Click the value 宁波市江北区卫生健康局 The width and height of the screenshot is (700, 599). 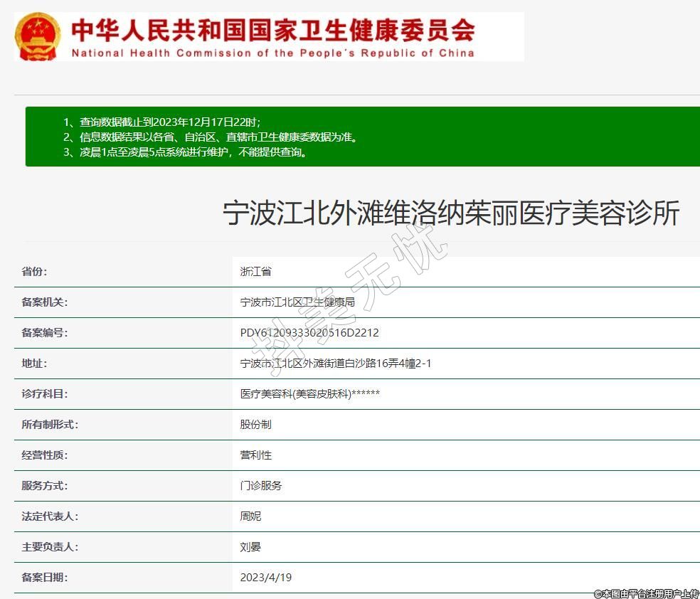click(x=297, y=302)
